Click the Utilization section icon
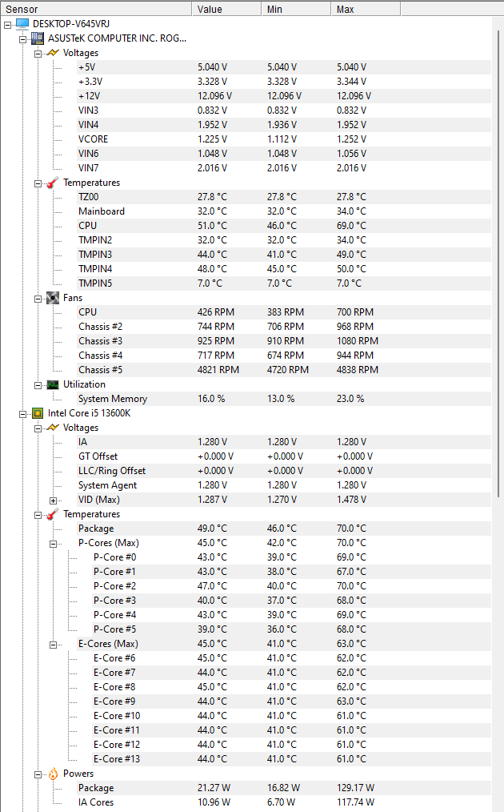504x812 pixels. [53, 384]
